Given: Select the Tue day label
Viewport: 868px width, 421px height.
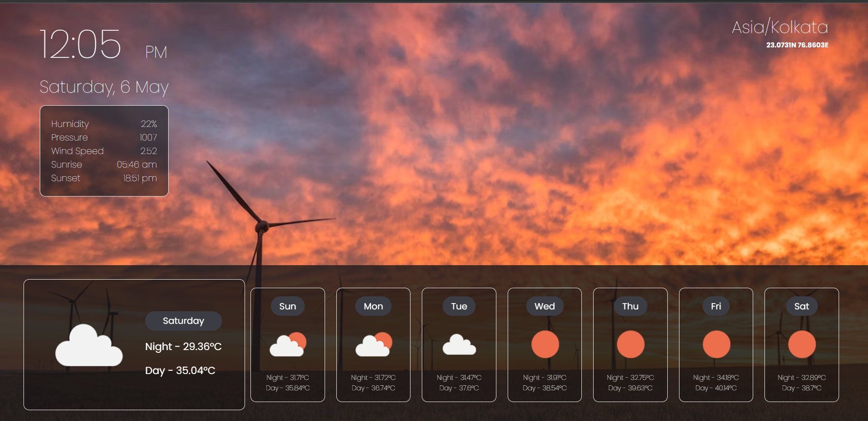Looking at the screenshot, I should coord(459,306).
